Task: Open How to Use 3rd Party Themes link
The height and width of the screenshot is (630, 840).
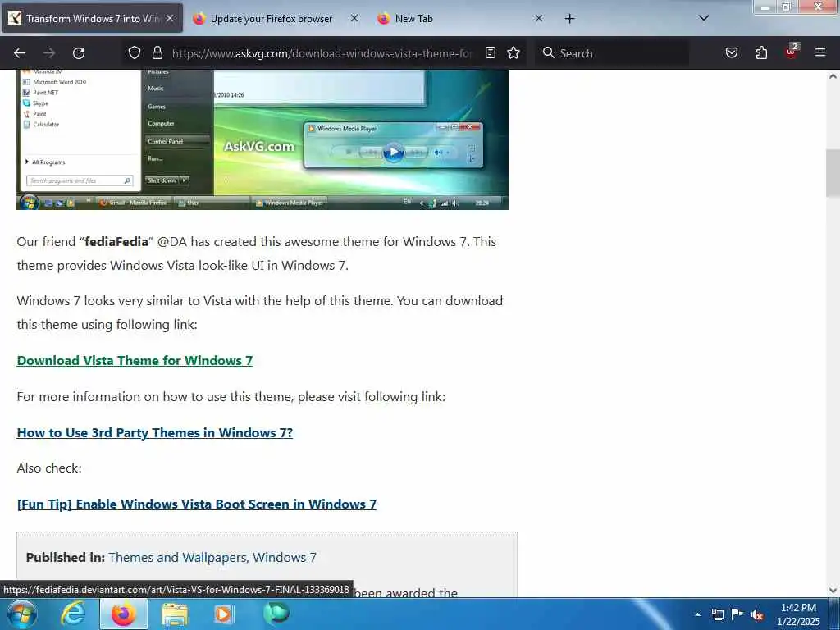Action: 155,432
